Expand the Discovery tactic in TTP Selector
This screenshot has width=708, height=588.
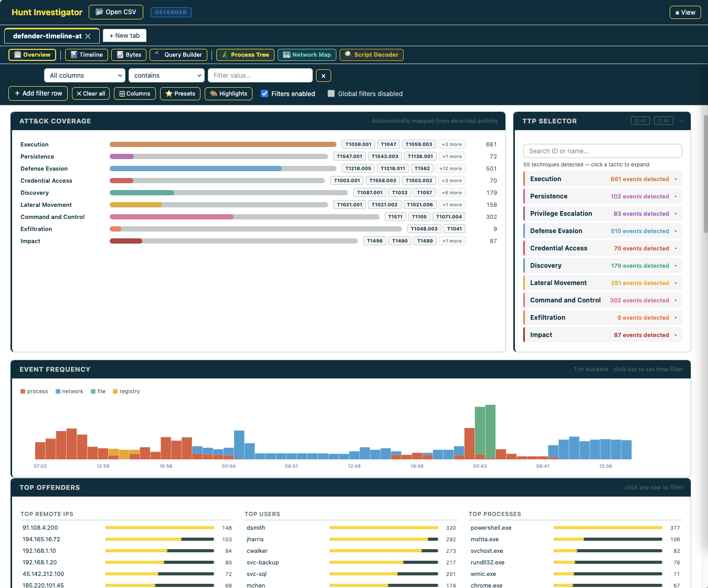point(603,266)
